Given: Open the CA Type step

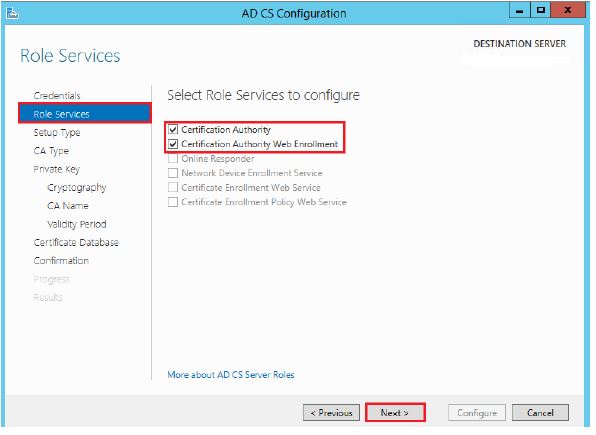Looking at the screenshot, I should (x=51, y=151).
